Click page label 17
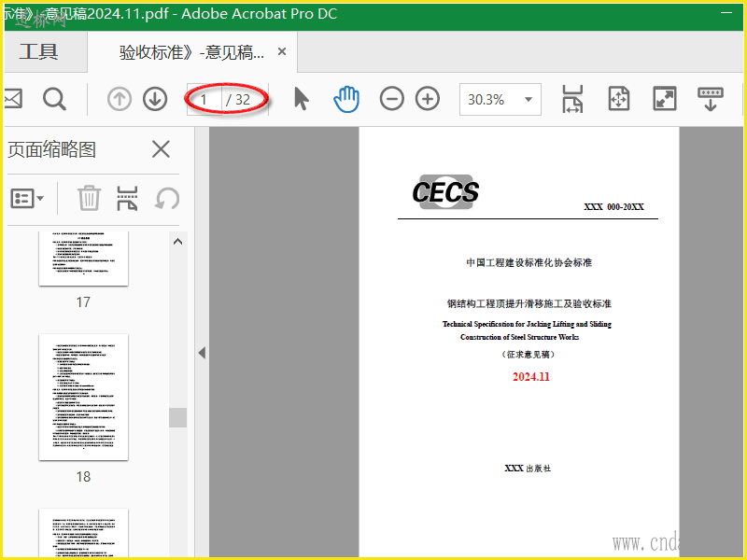The height and width of the screenshot is (560, 747). click(83, 302)
